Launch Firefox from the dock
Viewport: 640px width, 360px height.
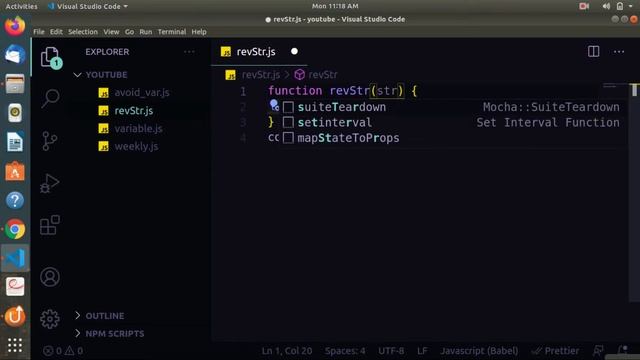pyautogui.click(x=15, y=26)
